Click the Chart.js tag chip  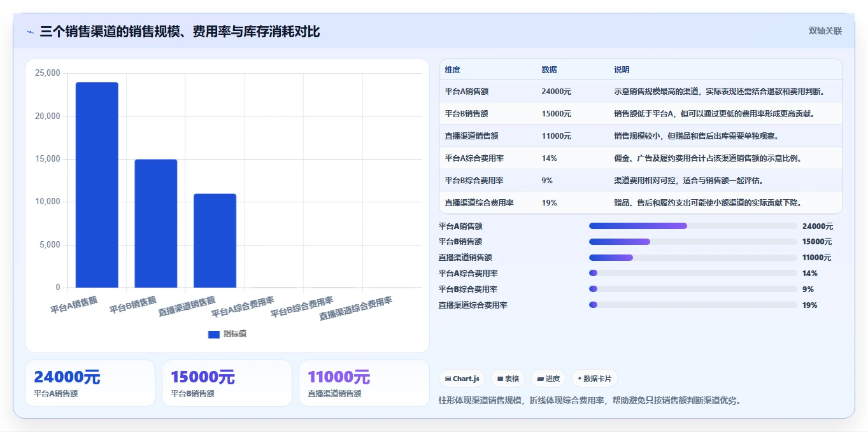coord(462,379)
